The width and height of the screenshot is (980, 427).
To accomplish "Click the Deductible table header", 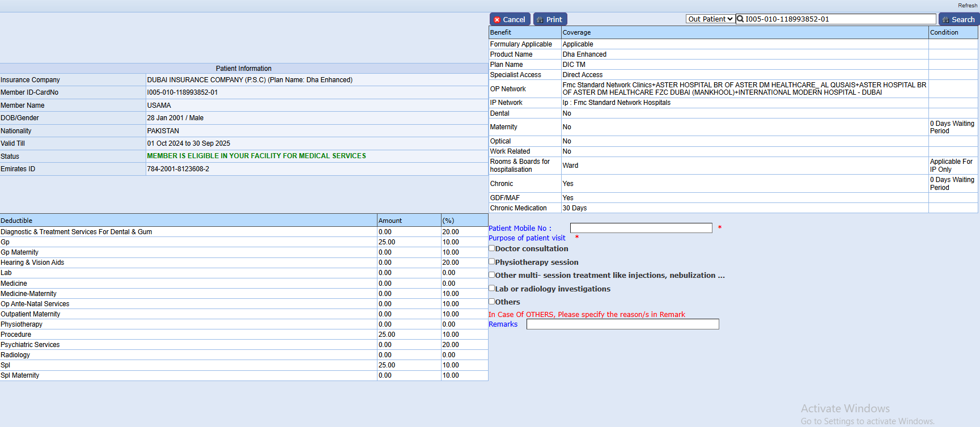I will pos(16,221).
